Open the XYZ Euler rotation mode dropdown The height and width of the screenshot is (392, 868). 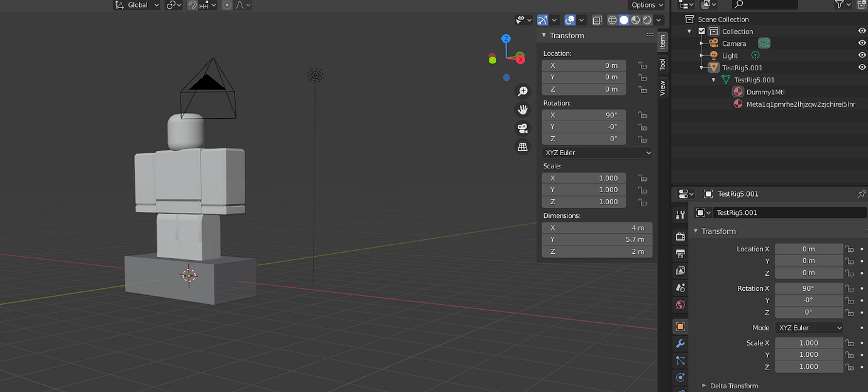click(x=596, y=153)
